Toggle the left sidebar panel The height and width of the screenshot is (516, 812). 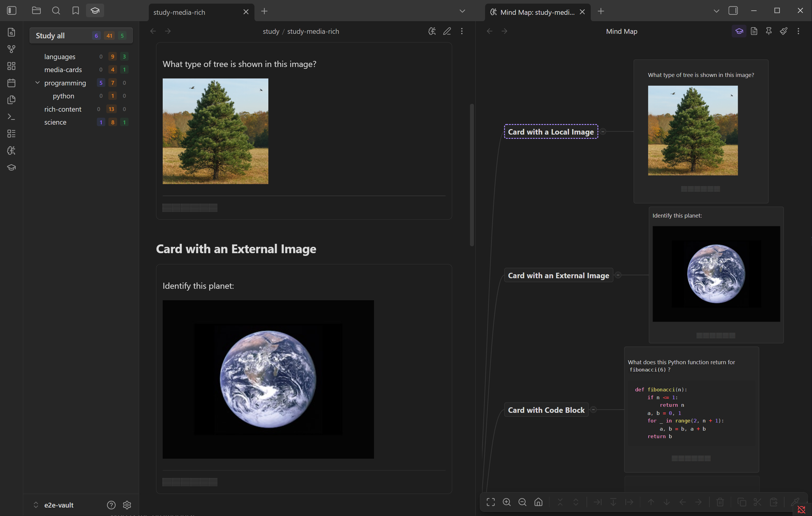tap(11, 11)
